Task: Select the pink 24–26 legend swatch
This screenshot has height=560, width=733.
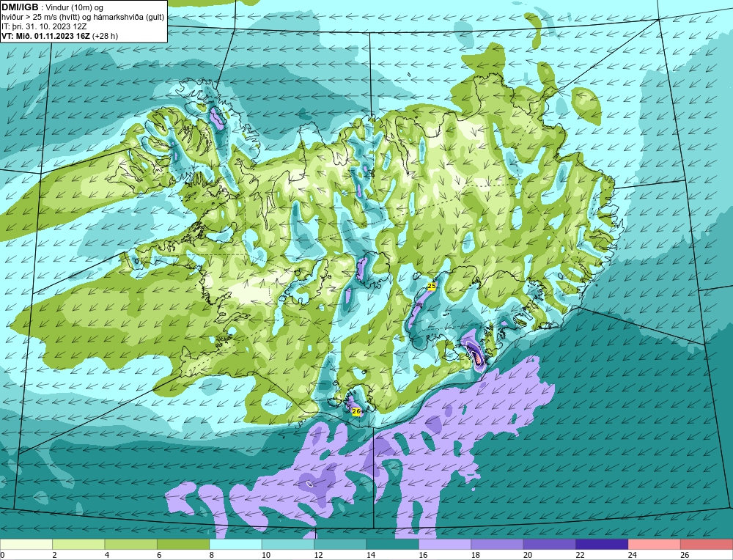Action: [655, 544]
